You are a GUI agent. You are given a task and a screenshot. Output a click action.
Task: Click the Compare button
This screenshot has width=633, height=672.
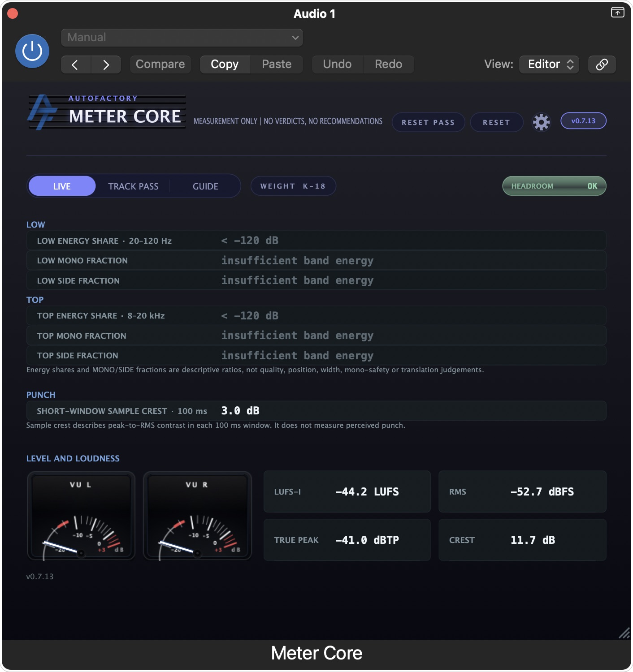[x=160, y=65]
